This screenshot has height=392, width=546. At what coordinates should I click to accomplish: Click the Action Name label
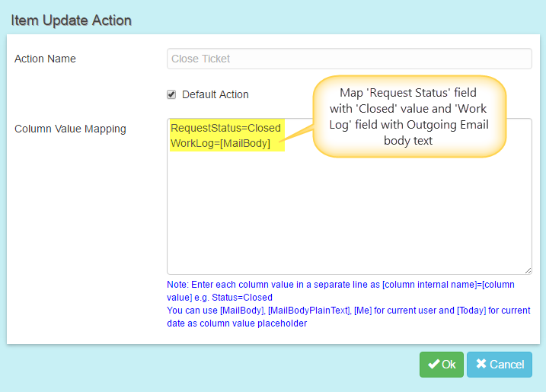coord(45,59)
